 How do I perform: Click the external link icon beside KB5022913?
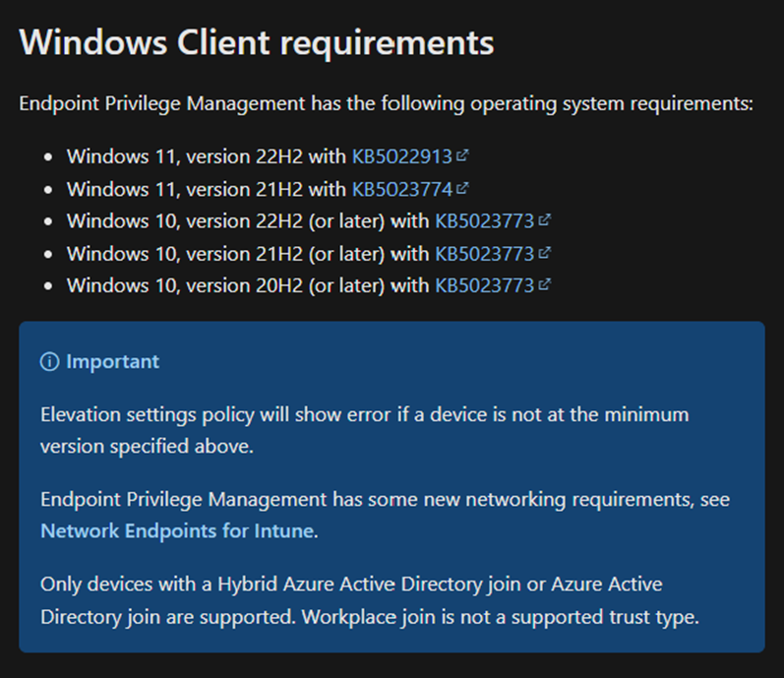462,155
